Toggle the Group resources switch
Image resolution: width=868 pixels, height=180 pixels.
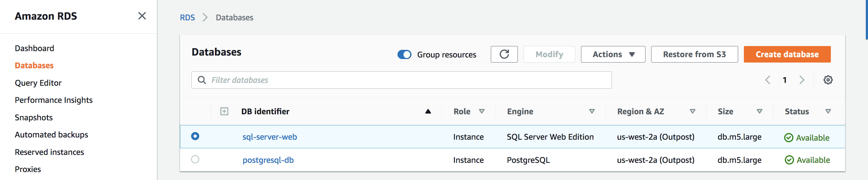click(404, 55)
